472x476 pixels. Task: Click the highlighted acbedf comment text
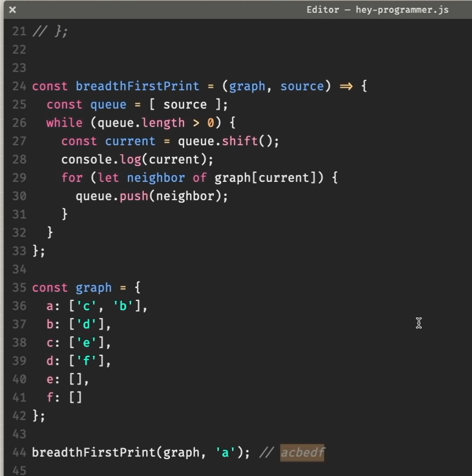302,453
